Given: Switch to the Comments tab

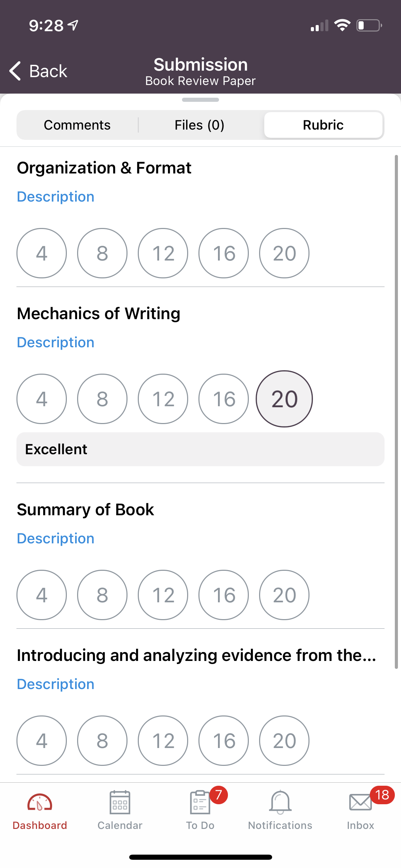Looking at the screenshot, I should (77, 125).
